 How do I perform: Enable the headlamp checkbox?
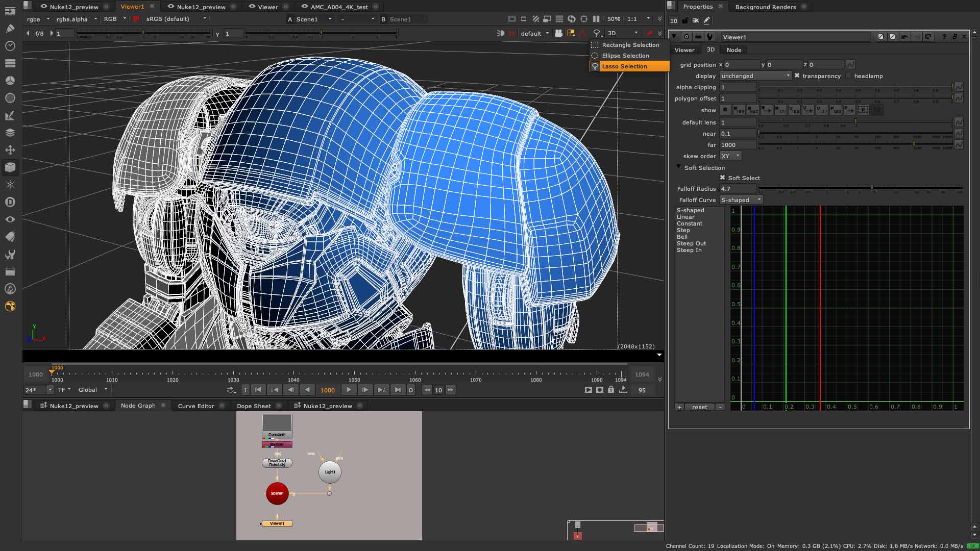848,76
